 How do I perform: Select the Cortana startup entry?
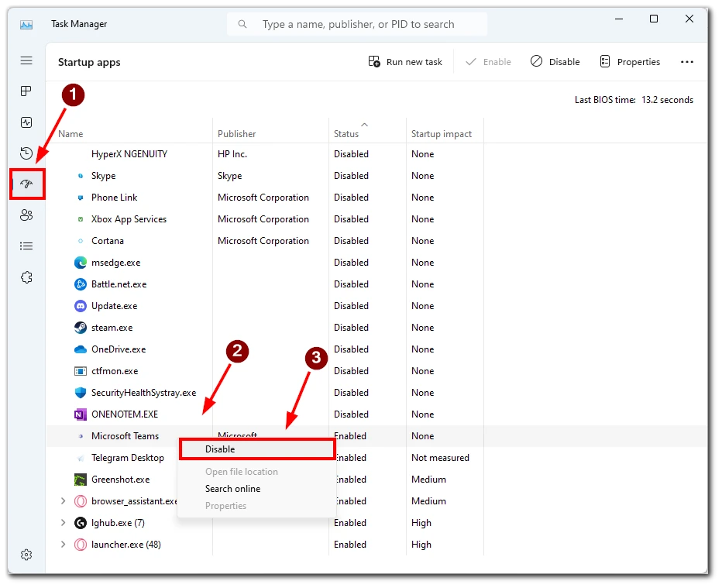[x=376, y=240]
